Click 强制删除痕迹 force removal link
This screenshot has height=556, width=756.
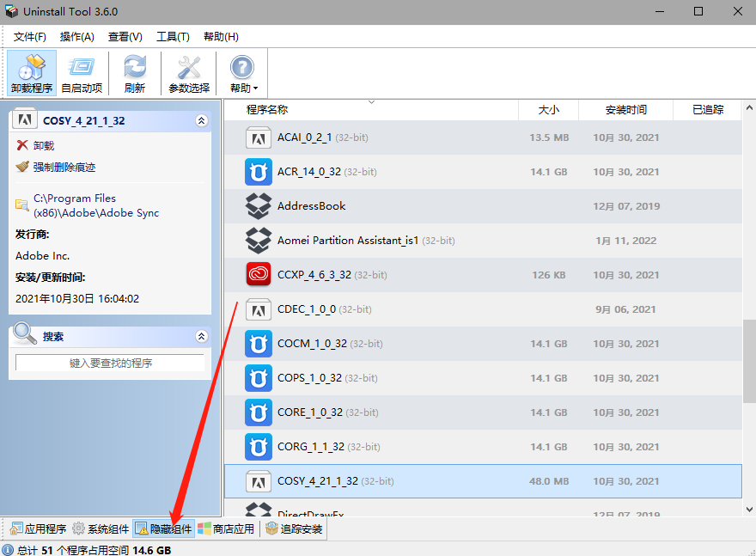[64, 168]
